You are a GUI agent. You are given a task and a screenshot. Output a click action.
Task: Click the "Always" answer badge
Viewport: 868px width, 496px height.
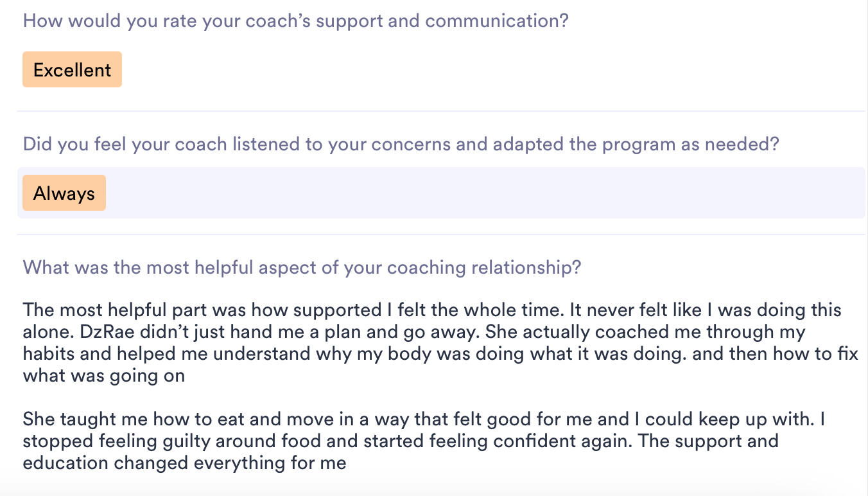click(64, 193)
